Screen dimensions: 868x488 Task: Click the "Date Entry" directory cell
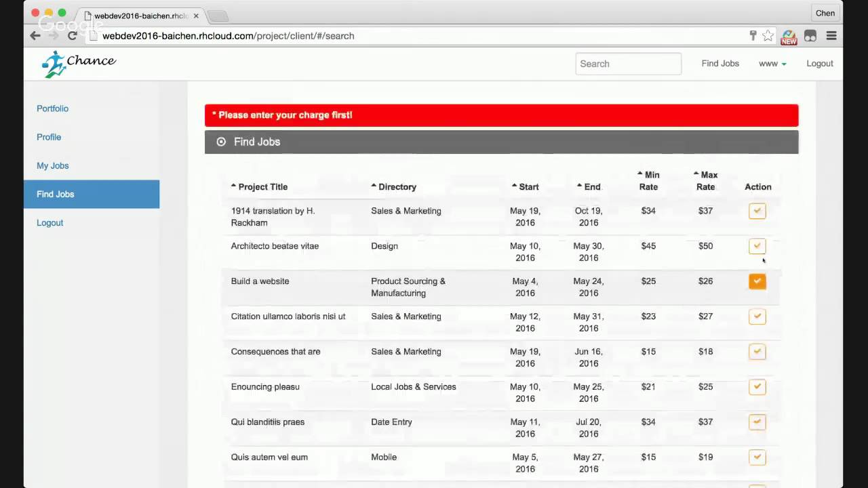point(391,422)
